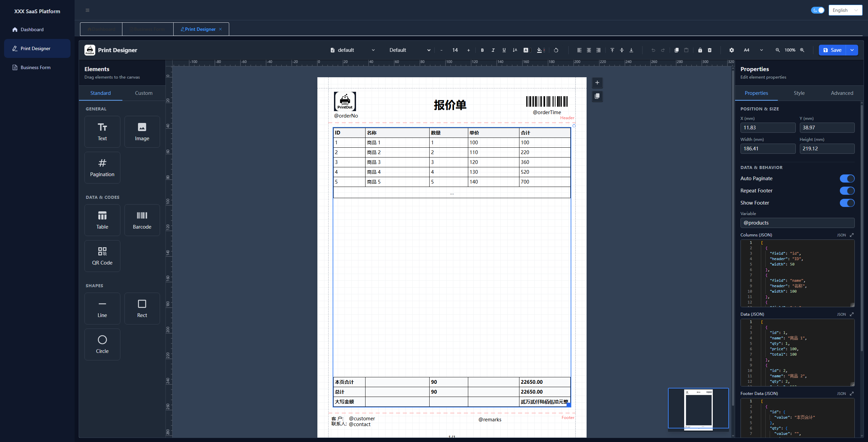
Task: Open the English language selector
Action: coord(845,10)
